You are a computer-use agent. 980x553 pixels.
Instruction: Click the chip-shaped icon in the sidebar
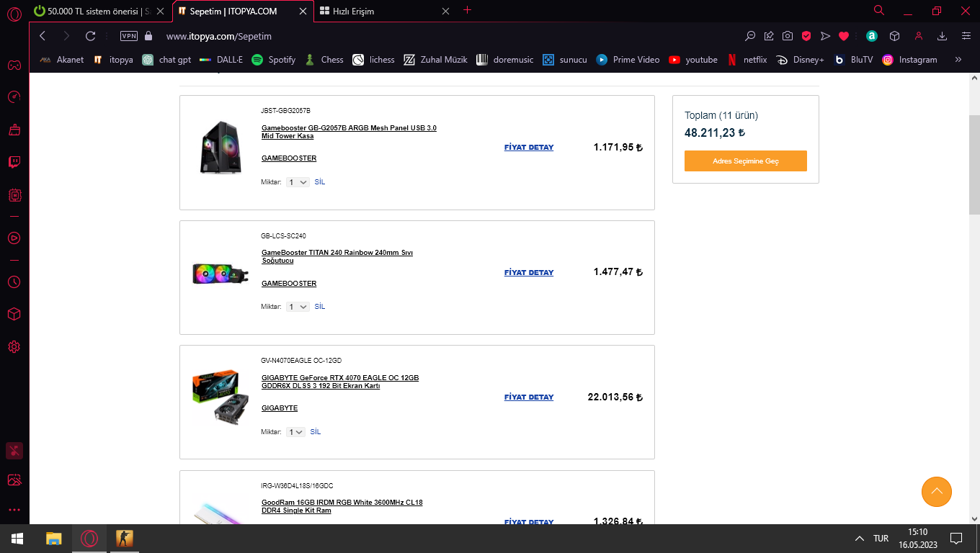click(x=14, y=194)
